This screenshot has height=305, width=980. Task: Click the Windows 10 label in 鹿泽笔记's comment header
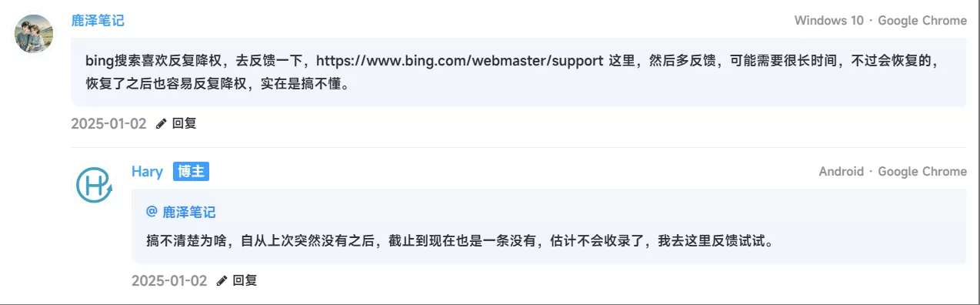[828, 21]
